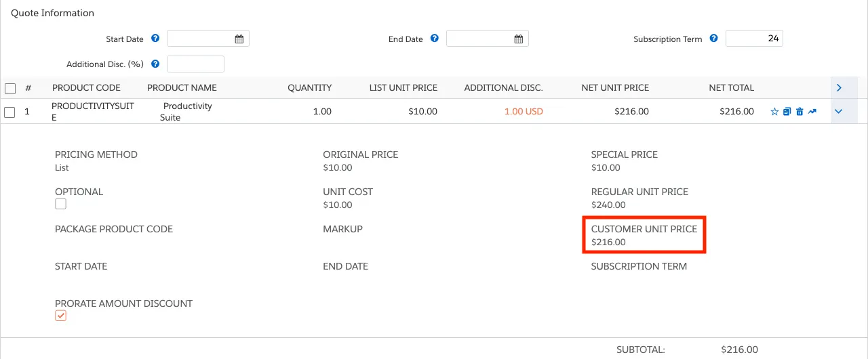
Task: Click the LIST UNIT PRICE column header
Action: (x=403, y=88)
